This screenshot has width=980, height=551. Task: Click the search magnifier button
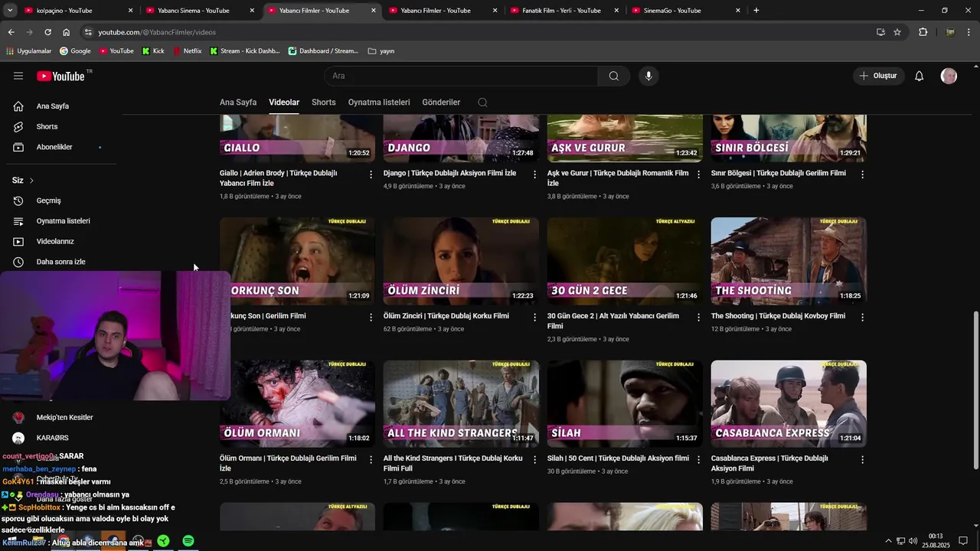614,76
